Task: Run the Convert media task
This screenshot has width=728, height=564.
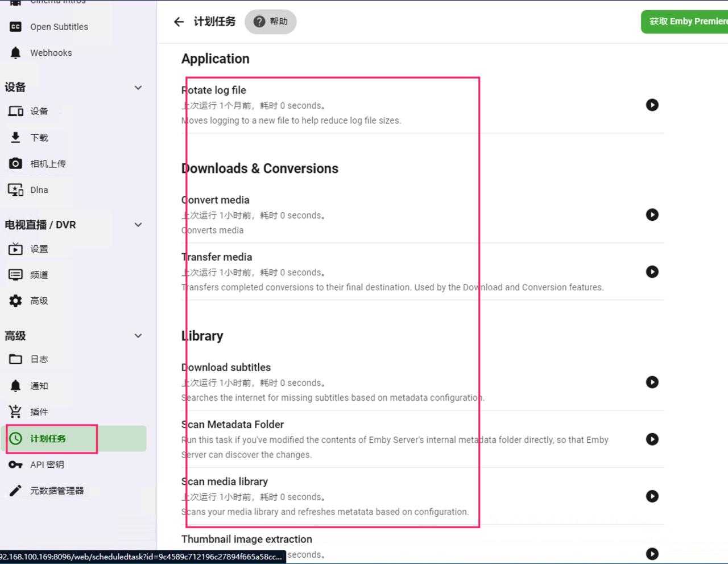Action: click(x=652, y=215)
